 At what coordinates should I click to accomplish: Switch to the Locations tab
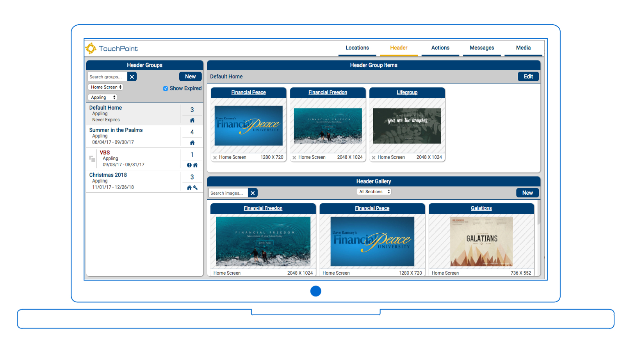click(357, 48)
